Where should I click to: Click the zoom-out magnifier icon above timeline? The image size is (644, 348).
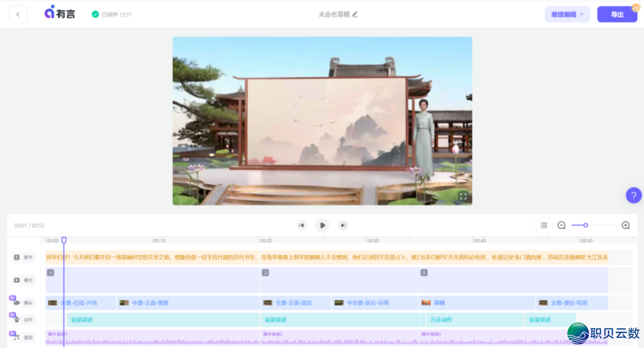(561, 225)
